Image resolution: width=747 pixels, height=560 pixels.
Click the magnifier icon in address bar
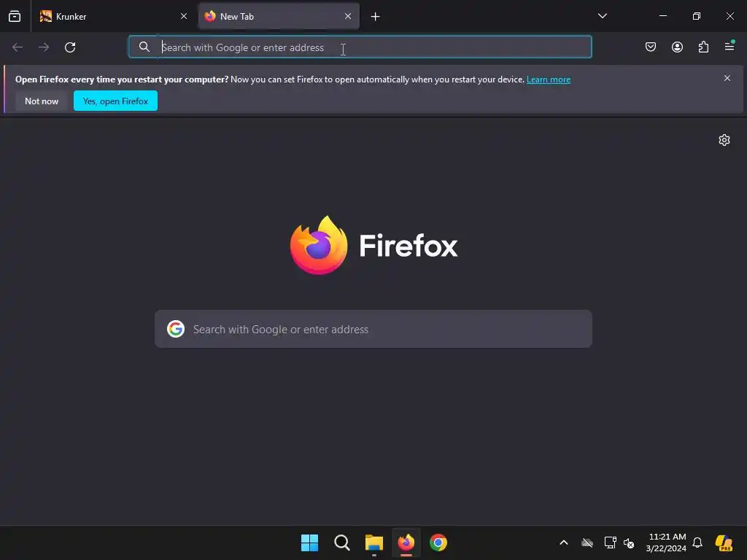[x=144, y=47]
